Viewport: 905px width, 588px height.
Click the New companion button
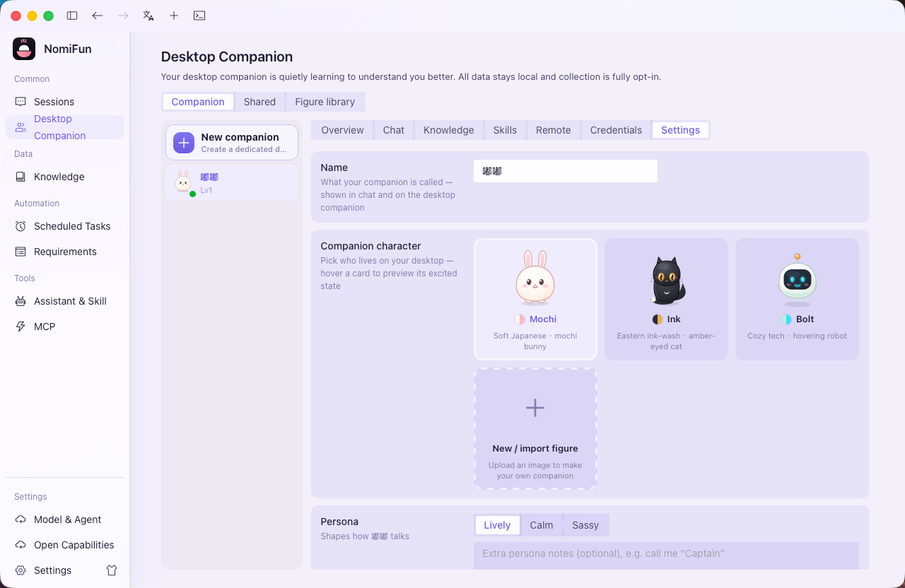point(232,143)
